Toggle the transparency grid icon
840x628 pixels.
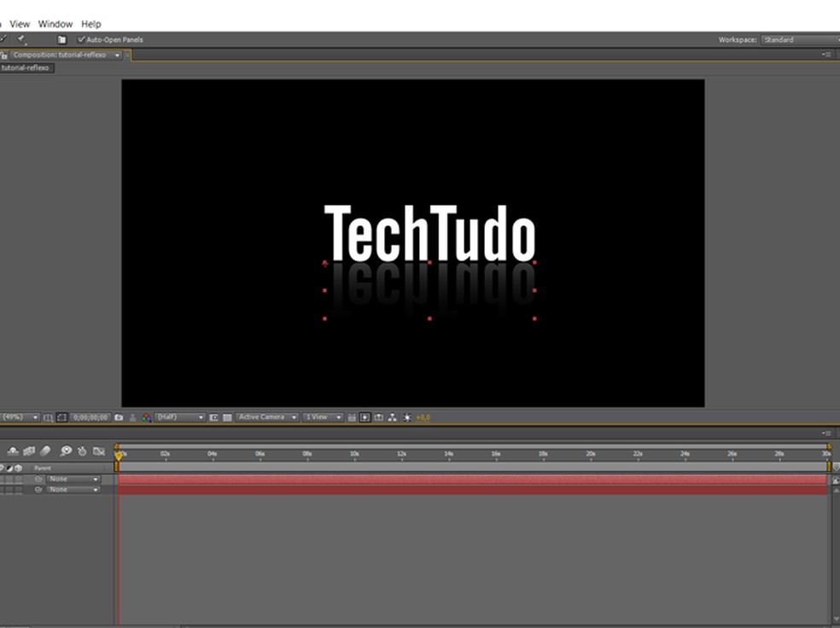click(227, 417)
